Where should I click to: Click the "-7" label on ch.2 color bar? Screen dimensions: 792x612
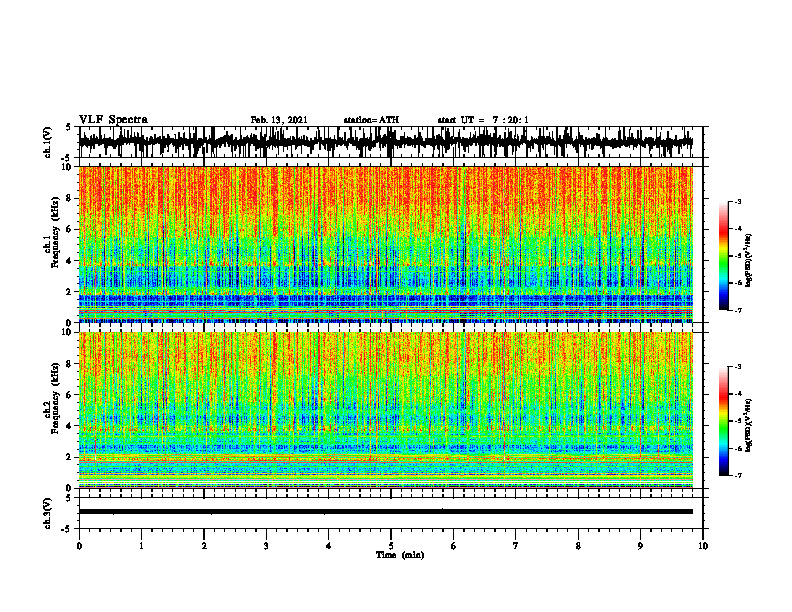(x=737, y=476)
